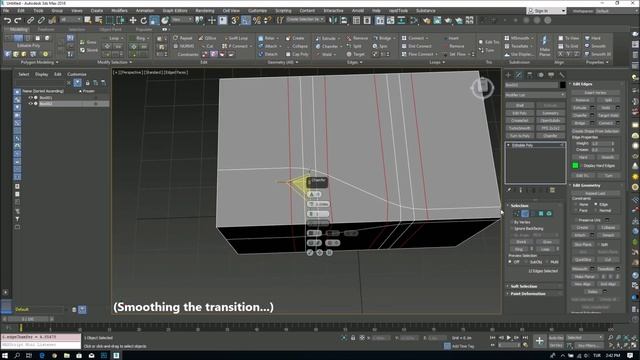The height and width of the screenshot is (360, 640).
Task: Click the Select and Link icon
Action: [x=31, y=20]
